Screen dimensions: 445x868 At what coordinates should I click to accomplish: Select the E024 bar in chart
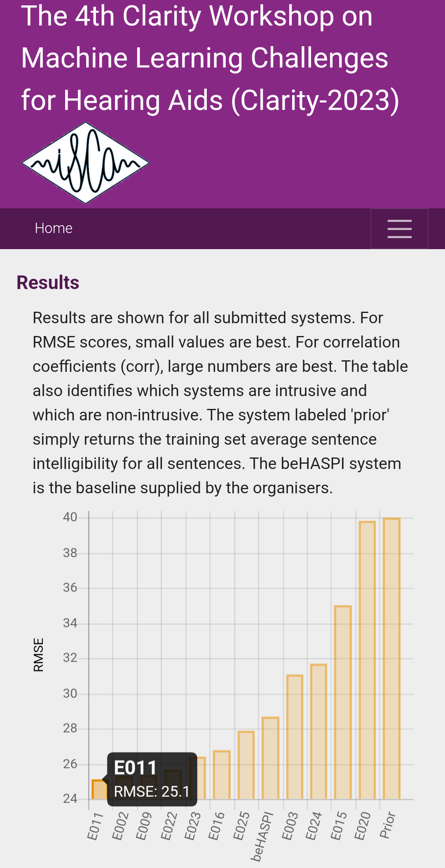319,732
